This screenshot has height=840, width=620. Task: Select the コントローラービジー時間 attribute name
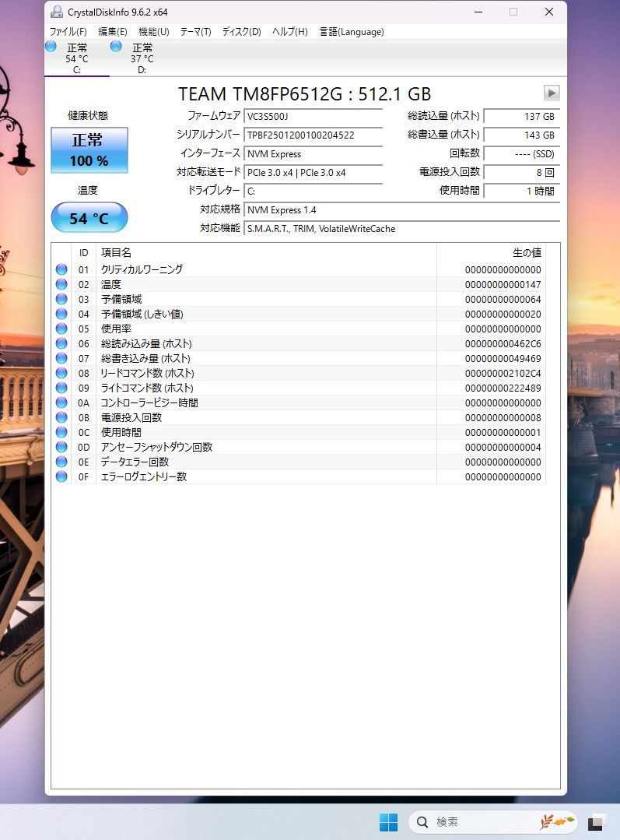(x=149, y=402)
